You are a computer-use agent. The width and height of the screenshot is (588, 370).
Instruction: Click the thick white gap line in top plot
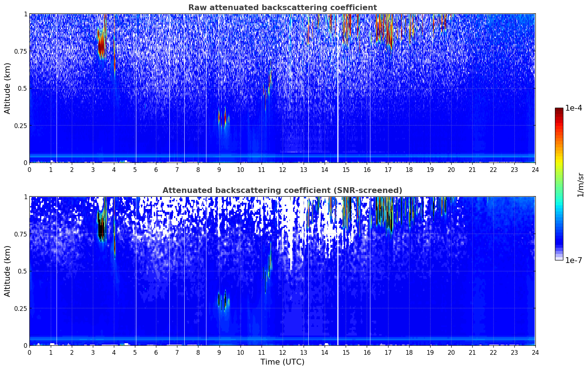[x=338, y=88]
